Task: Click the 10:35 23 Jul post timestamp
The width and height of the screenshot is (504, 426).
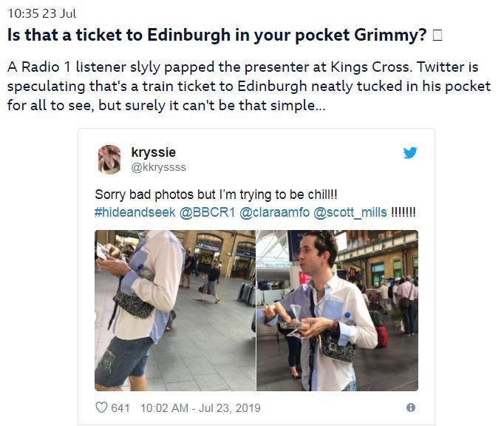Action: point(42,13)
